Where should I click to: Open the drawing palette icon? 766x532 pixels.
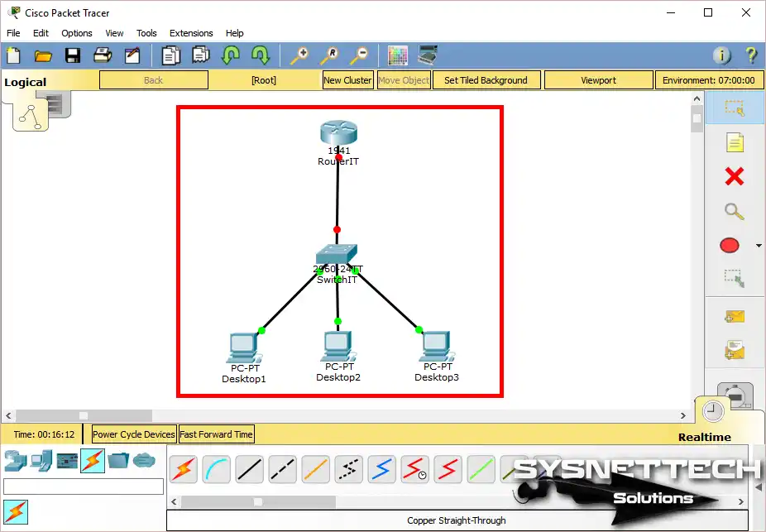(398, 55)
